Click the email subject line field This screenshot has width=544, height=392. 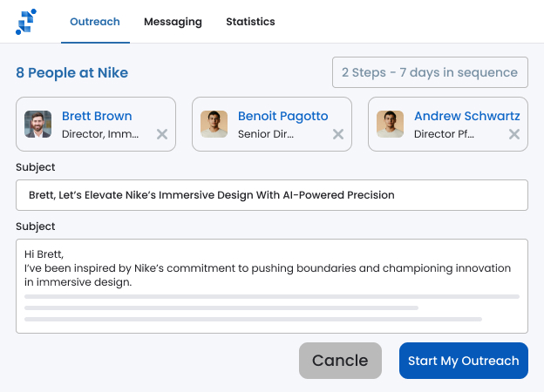click(x=272, y=195)
